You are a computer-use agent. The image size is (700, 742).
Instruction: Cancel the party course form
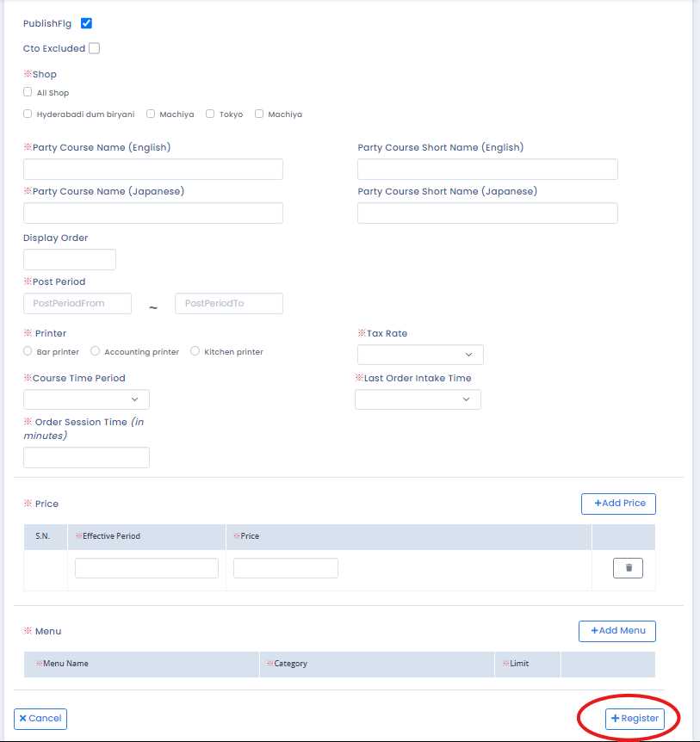click(40, 718)
